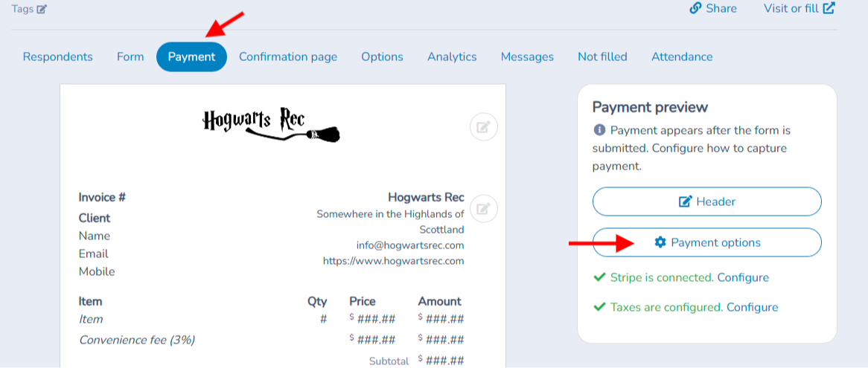Click the Share link text
Viewport: 868px width, 368px height.
tap(721, 8)
